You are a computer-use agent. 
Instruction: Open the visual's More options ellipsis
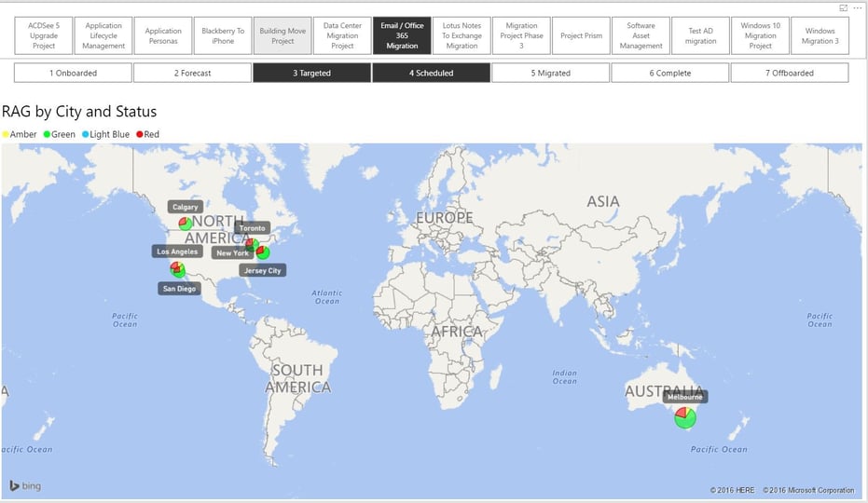click(858, 7)
